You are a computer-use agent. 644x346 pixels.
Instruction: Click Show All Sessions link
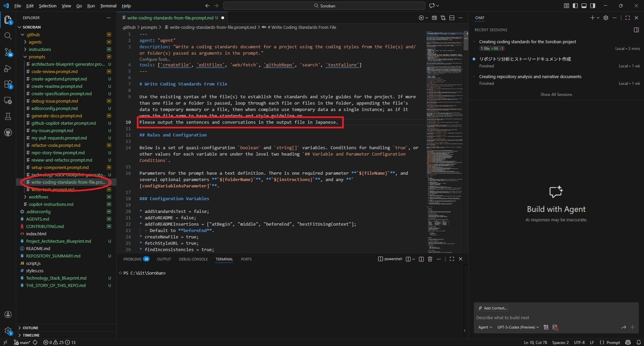click(556, 94)
